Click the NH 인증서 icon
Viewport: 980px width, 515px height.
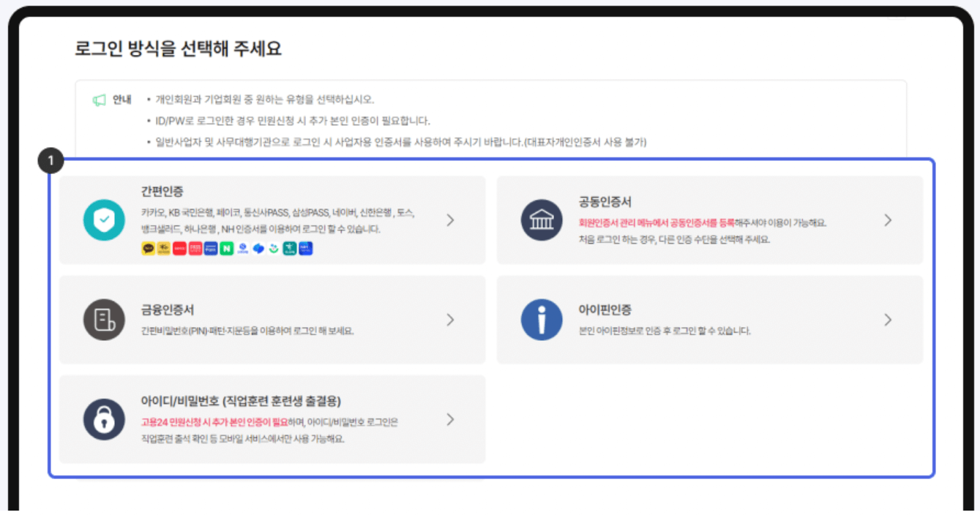point(305,248)
